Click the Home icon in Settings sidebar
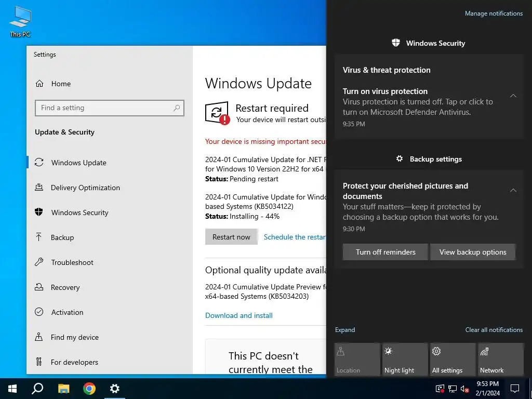The width and height of the screenshot is (532, 399). 39,84
